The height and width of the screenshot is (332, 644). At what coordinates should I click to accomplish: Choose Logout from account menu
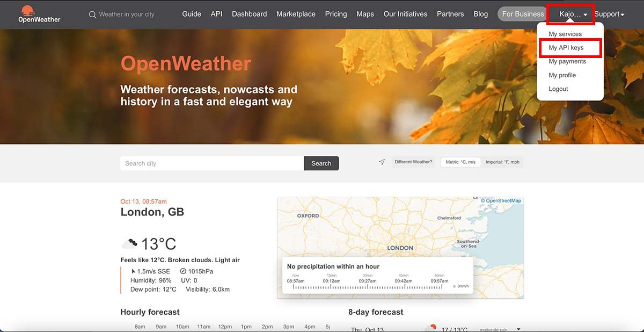[558, 89]
